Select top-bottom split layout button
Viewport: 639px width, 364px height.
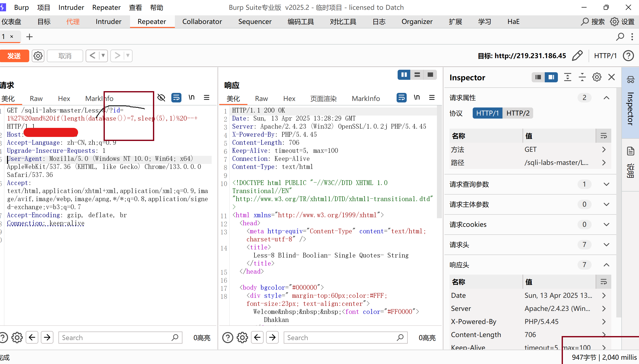pos(417,75)
